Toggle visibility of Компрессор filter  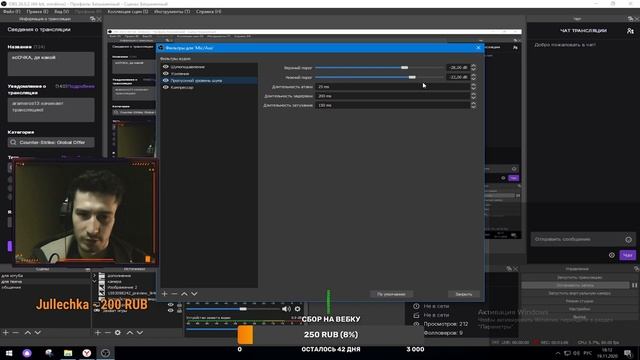click(x=166, y=87)
